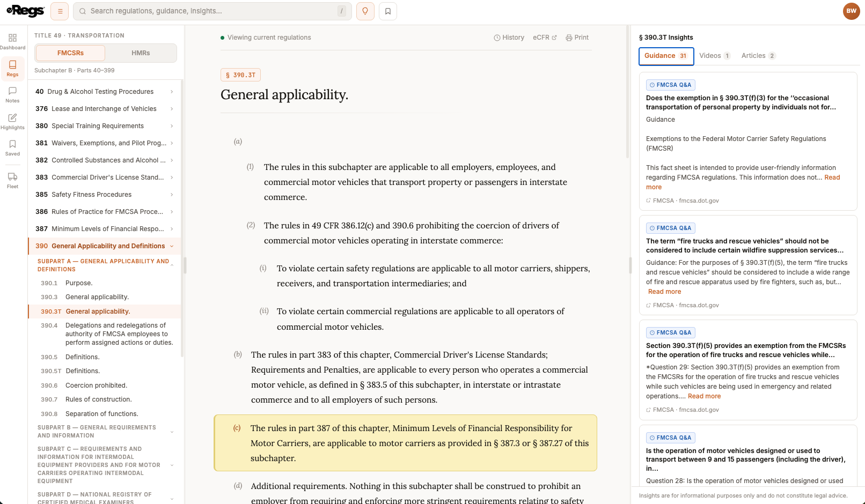Viewport: 865px width, 504px height.
Task: Open first FMCSA fmcsa.dot.gov source link
Action: (683, 201)
